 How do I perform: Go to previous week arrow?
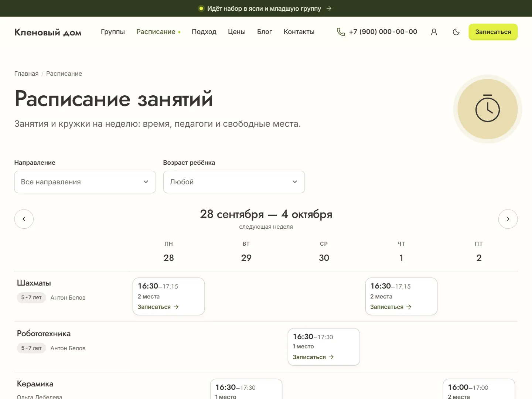[x=24, y=219]
